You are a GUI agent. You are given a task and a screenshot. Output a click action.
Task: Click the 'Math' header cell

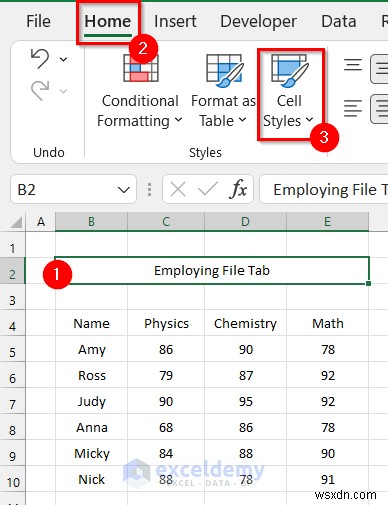point(327,323)
